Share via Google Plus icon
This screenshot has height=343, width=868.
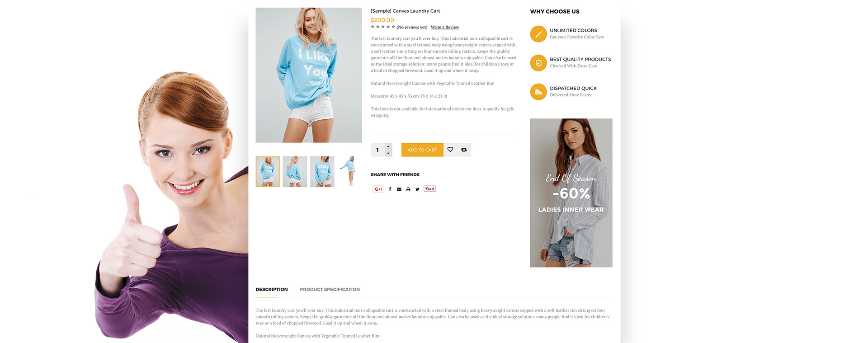(378, 189)
